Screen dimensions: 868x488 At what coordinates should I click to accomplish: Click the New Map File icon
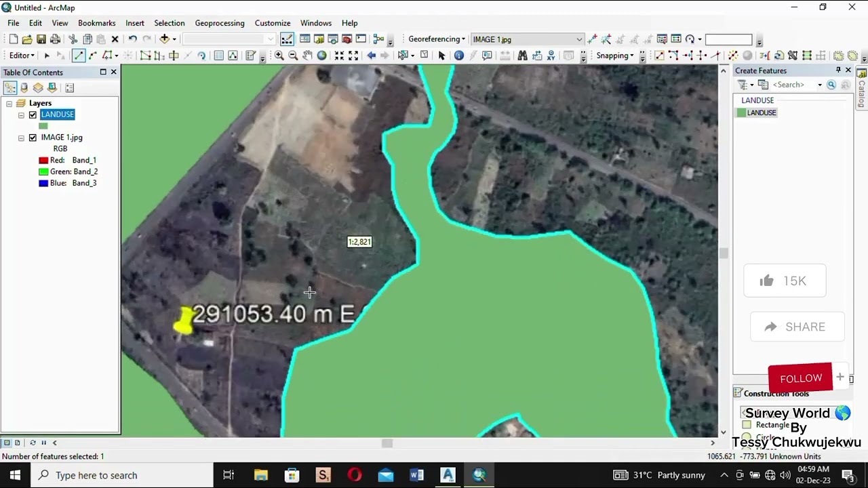pos(13,39)
